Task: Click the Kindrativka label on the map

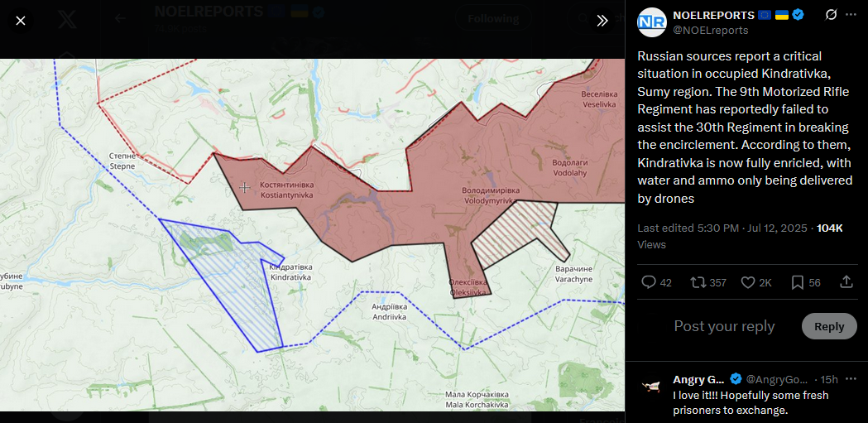Action: click(290, 272)
